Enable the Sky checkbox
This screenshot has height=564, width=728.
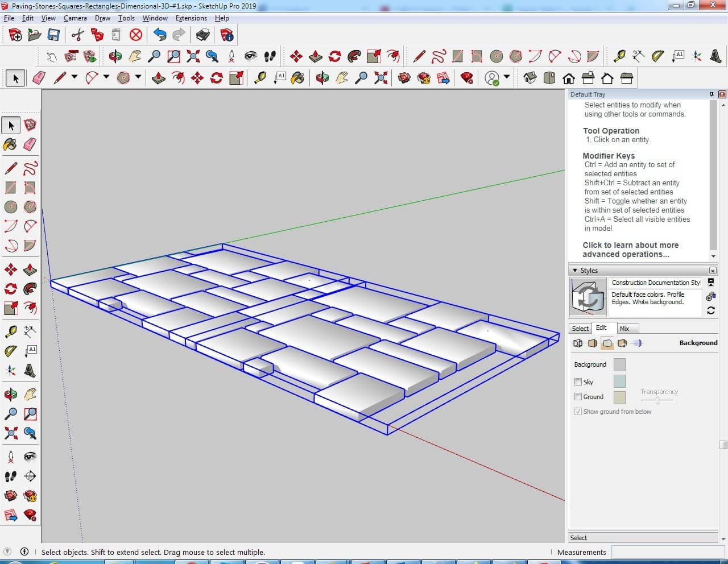(x=578, y=382)
